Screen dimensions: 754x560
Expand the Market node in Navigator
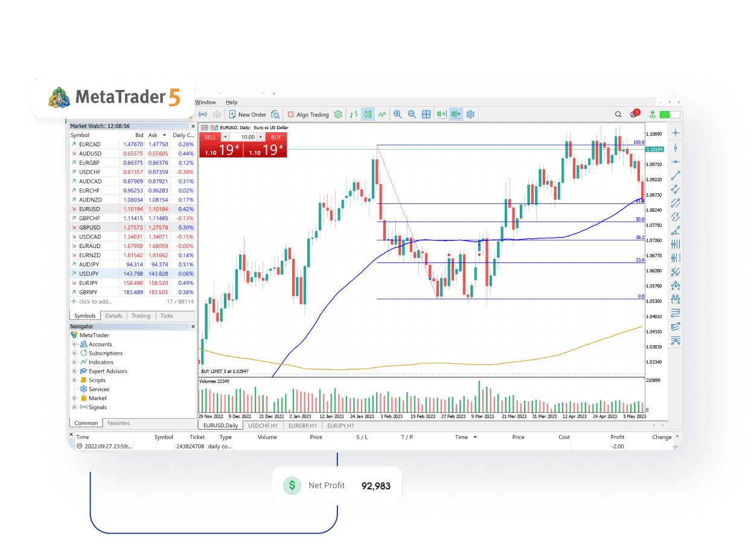point(74,398)
